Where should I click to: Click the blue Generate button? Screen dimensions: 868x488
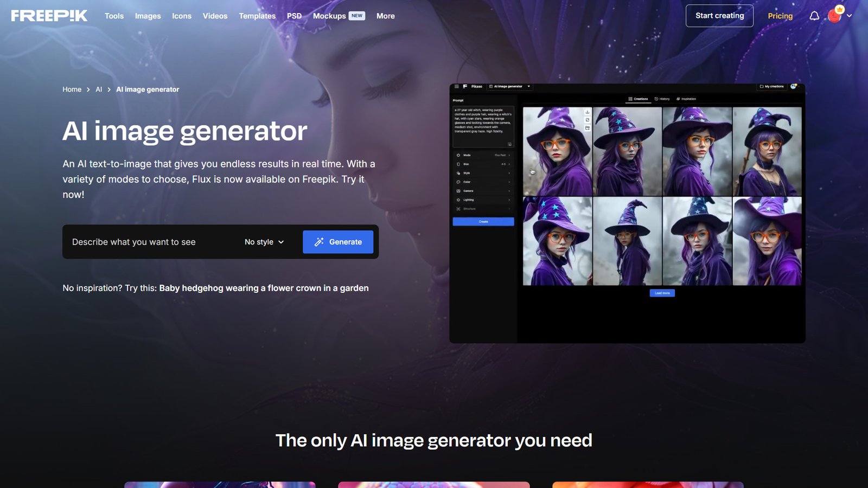[338, 242]
